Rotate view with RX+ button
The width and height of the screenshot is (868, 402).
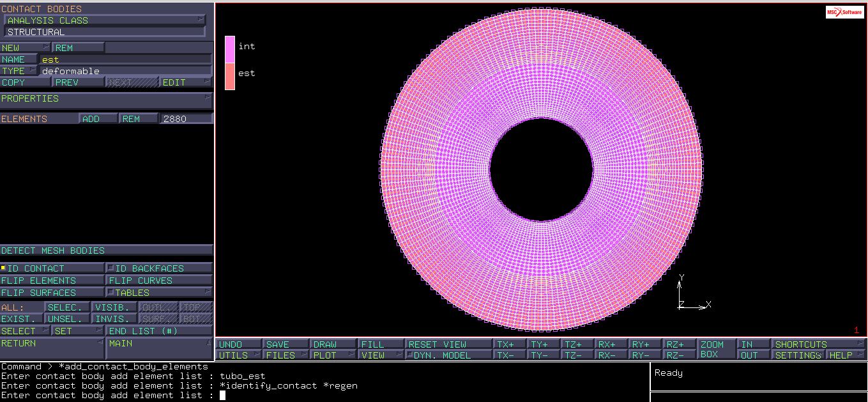coord(610,344)
